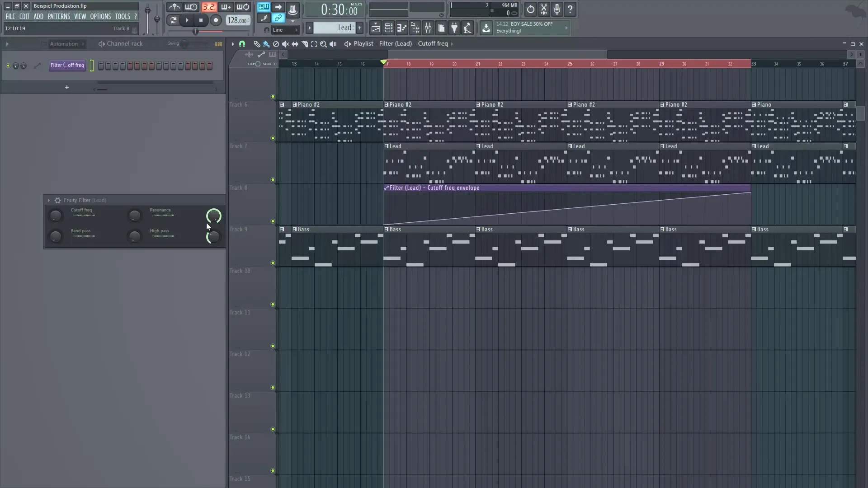The width and height of the screenshot is (868, 488).
Task: Select the Paint brush tool in Playlist
Action: click(266, 44)
